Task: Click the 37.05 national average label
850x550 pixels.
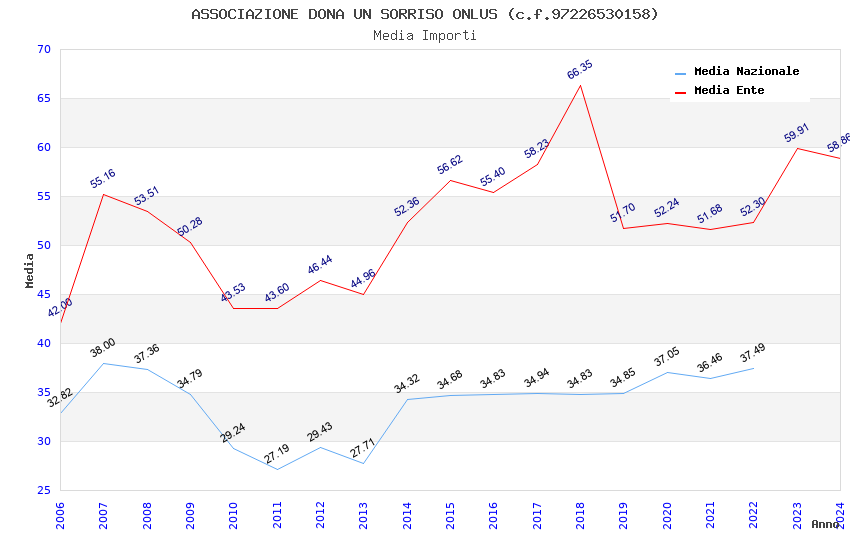Action: point(666,357)
